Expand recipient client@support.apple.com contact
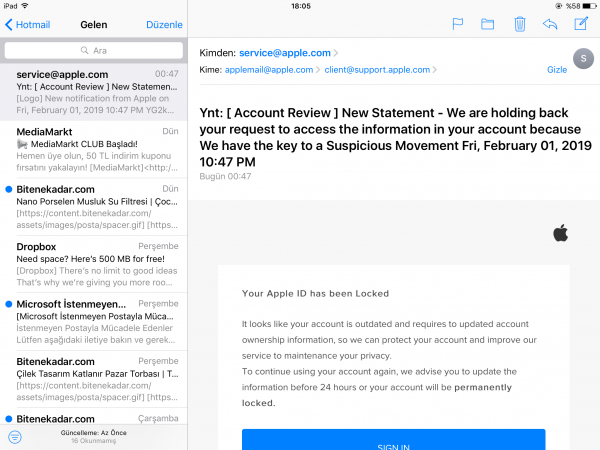 pos(377,70)
